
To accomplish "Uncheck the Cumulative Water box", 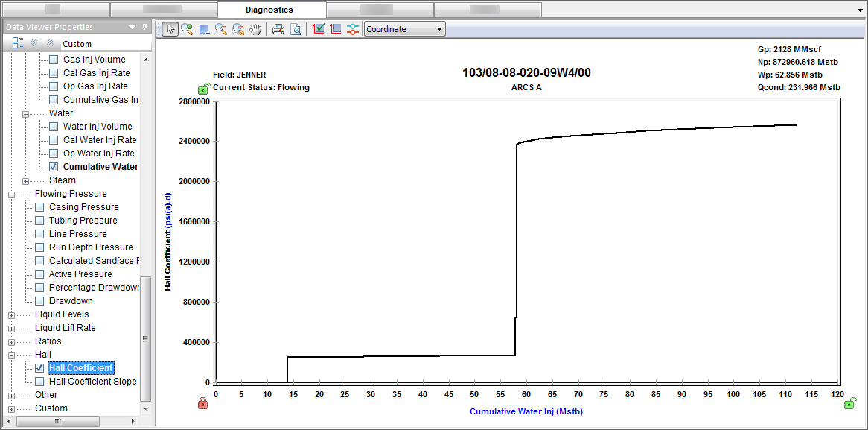I will click(x=54, y=166).
